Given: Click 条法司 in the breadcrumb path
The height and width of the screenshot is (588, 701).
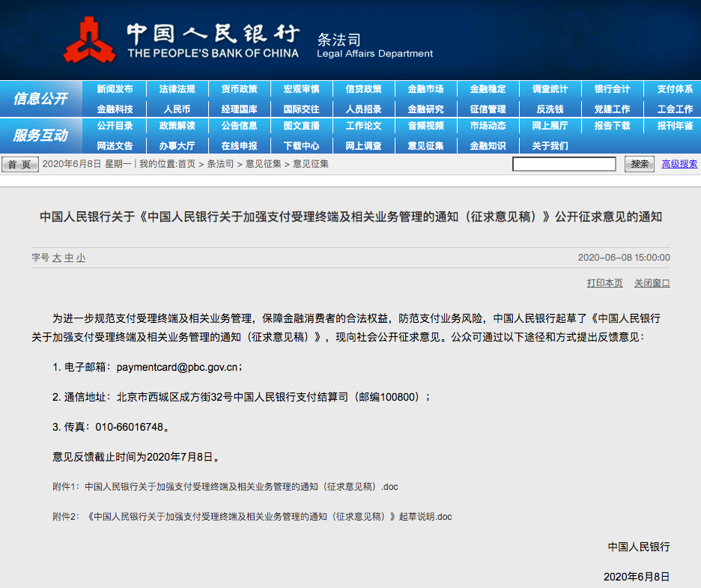Looking at the screenshot, I should 219,164.
